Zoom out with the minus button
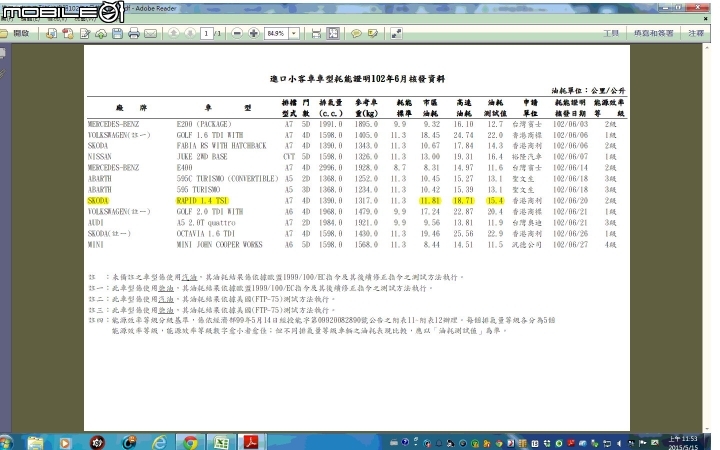The height and width of the screenshot is (450, 720). 237,33
